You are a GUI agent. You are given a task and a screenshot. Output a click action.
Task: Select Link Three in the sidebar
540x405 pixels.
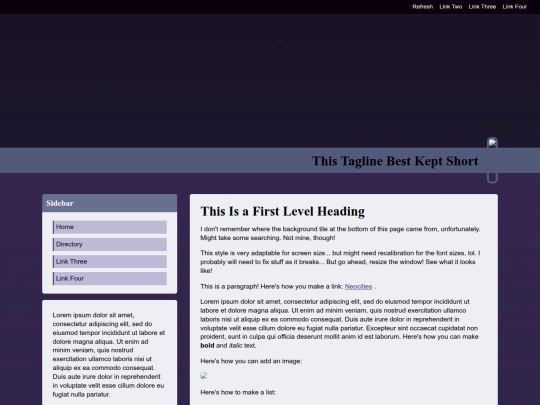(x=110, y=262)
